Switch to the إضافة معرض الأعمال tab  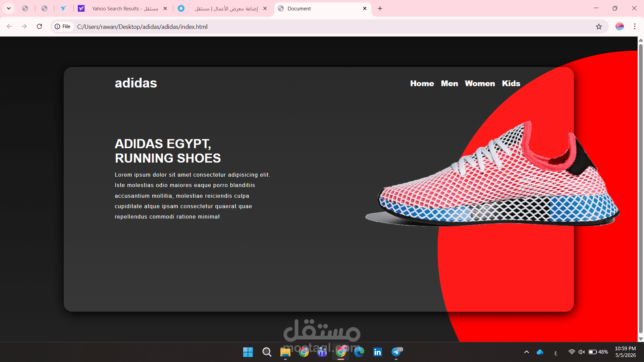click(x=223, y=8)
